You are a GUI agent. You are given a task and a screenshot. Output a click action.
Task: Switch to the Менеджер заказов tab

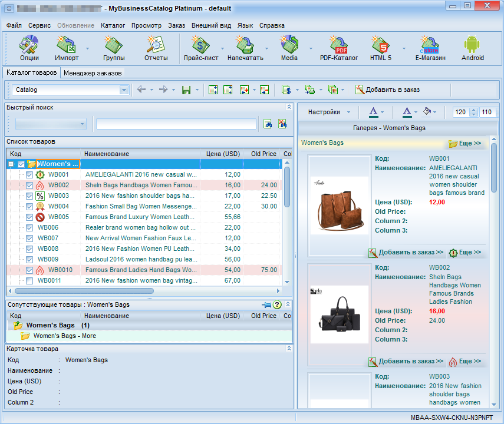(x=93, y=73)
